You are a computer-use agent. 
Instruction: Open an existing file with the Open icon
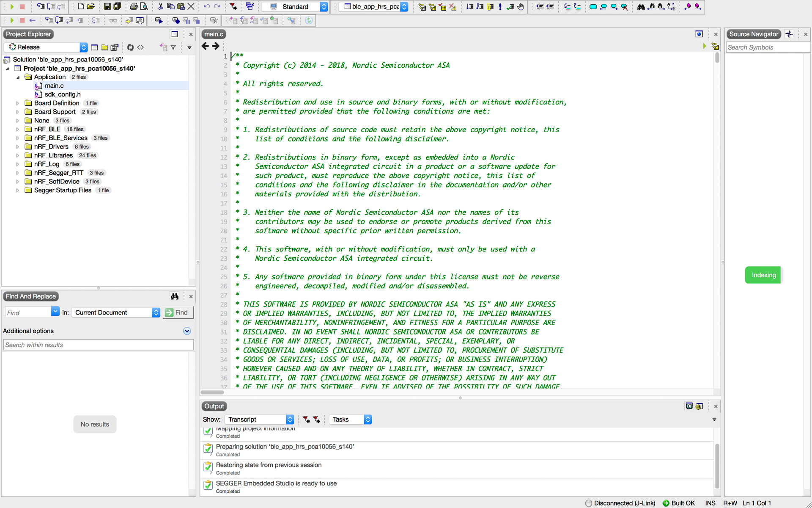tap(91, 6)
